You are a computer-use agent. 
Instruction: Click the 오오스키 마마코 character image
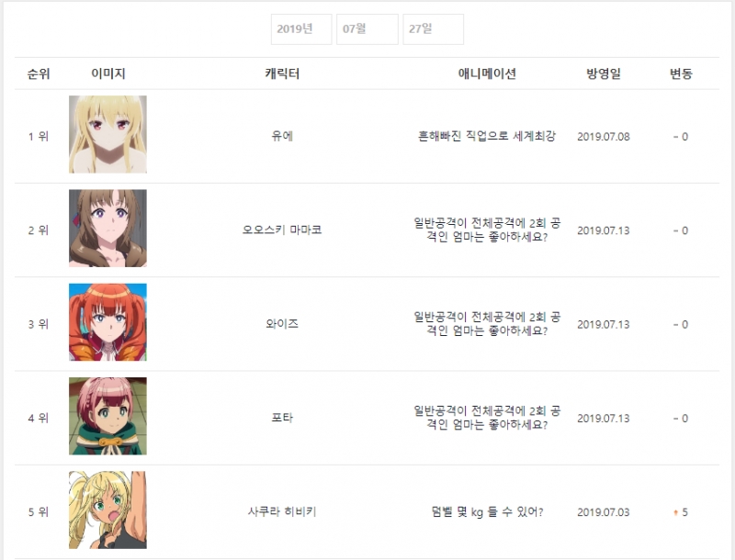(x=107, y=228)
